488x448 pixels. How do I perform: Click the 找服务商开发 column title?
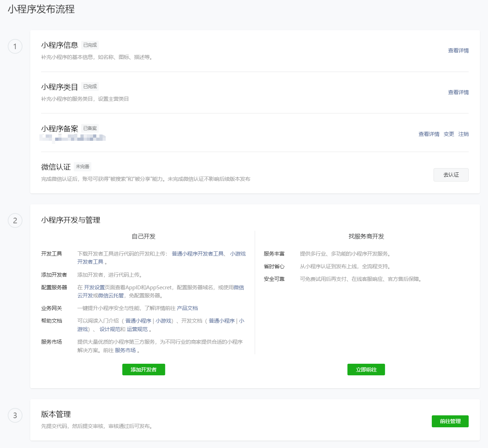pyautogui.click(x=366, y=236)
